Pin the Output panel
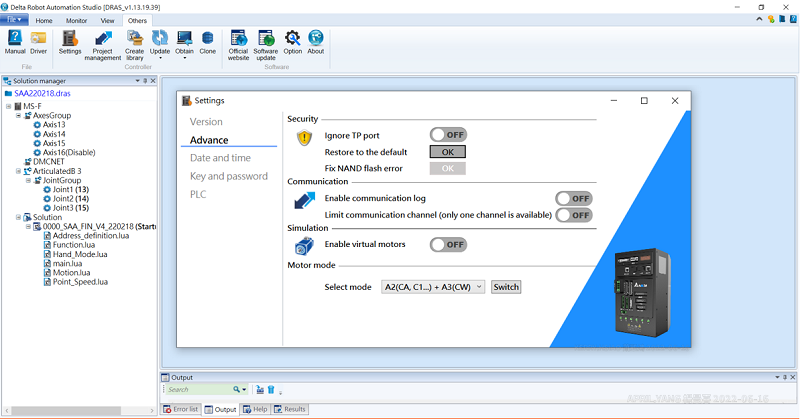800x419 pixels. click(785, 377)
